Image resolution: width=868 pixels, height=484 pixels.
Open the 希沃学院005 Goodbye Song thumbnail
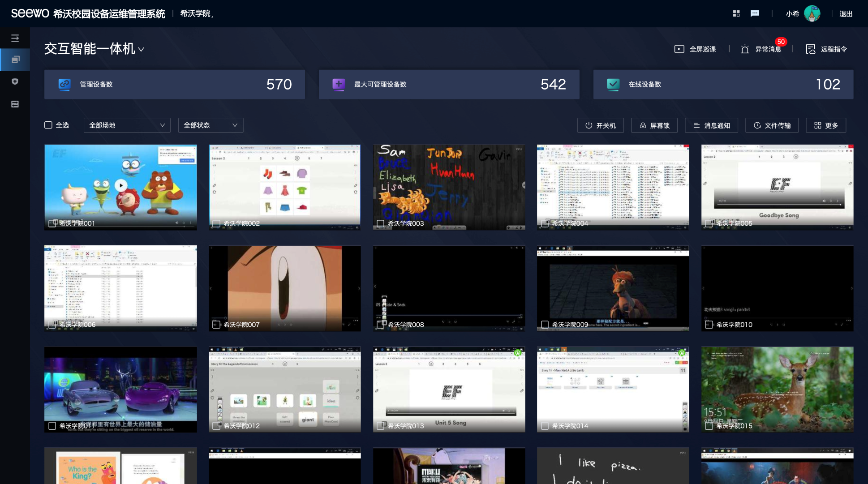pos(777,187)
